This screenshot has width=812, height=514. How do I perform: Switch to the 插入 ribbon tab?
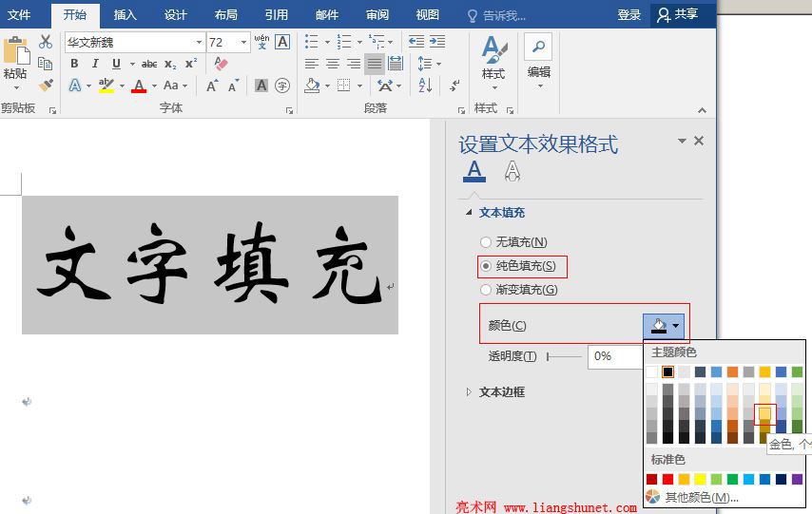pyautogui.click(x=125, y=14)
